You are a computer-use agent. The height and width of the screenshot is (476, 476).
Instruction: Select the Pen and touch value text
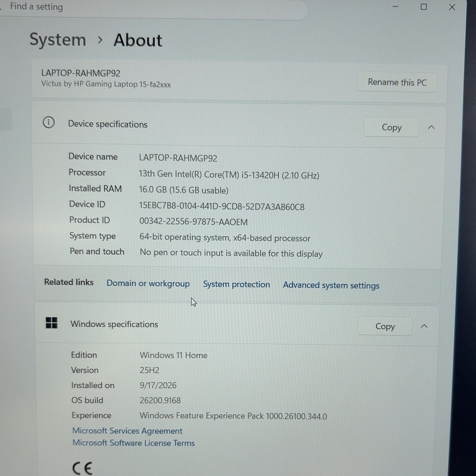[231, 253]
